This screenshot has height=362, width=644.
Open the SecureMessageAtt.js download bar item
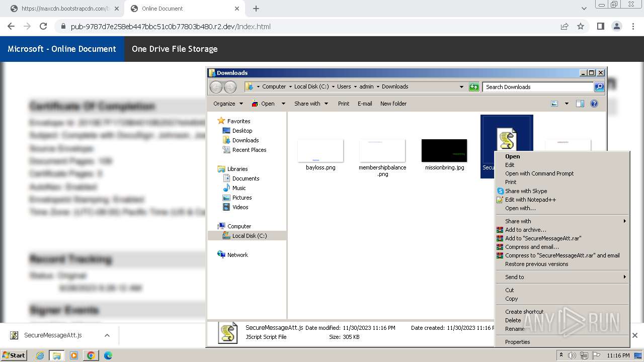53,335
